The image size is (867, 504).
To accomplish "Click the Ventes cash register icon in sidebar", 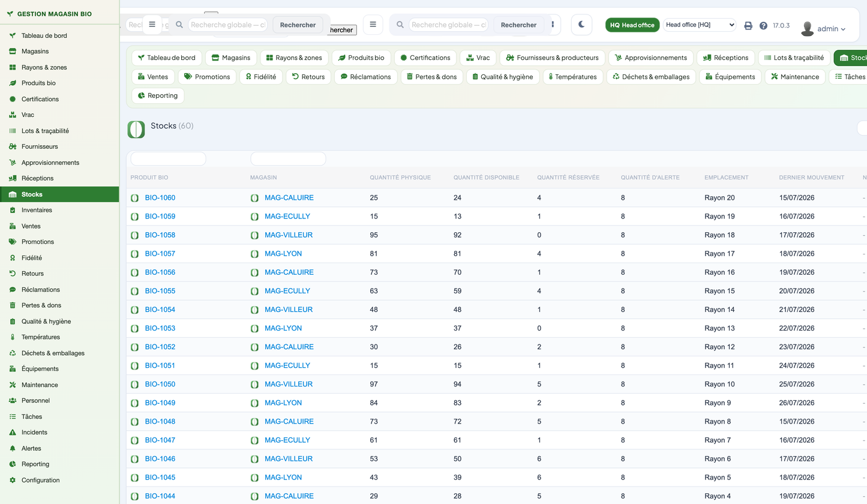I will click(13, 226).
